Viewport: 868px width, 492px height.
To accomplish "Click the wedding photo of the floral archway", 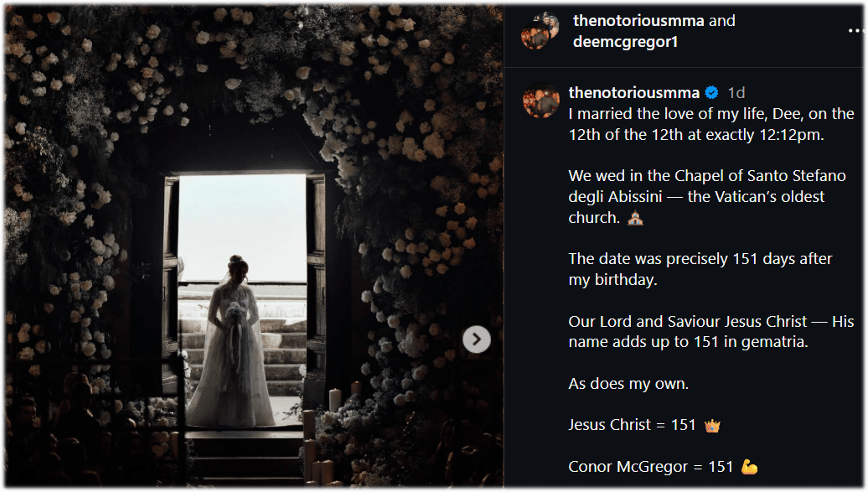I will point(254,246).
